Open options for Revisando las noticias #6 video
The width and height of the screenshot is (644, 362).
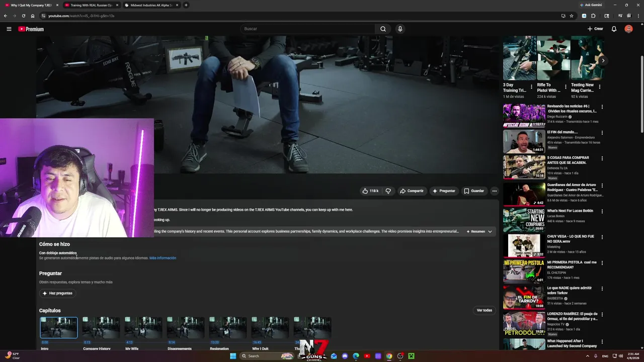pyautogui.click(x=602, y=107)
